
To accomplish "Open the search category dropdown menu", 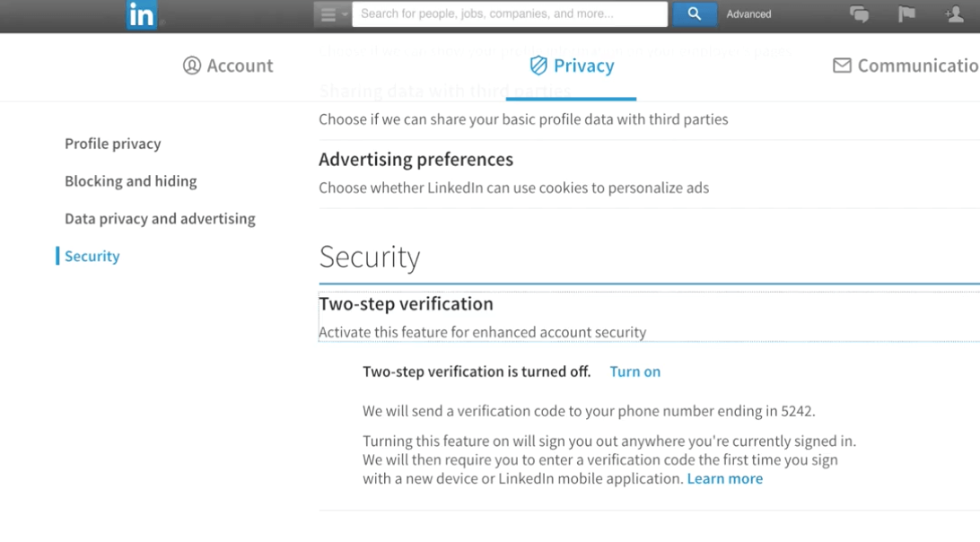I will [332, 13].
